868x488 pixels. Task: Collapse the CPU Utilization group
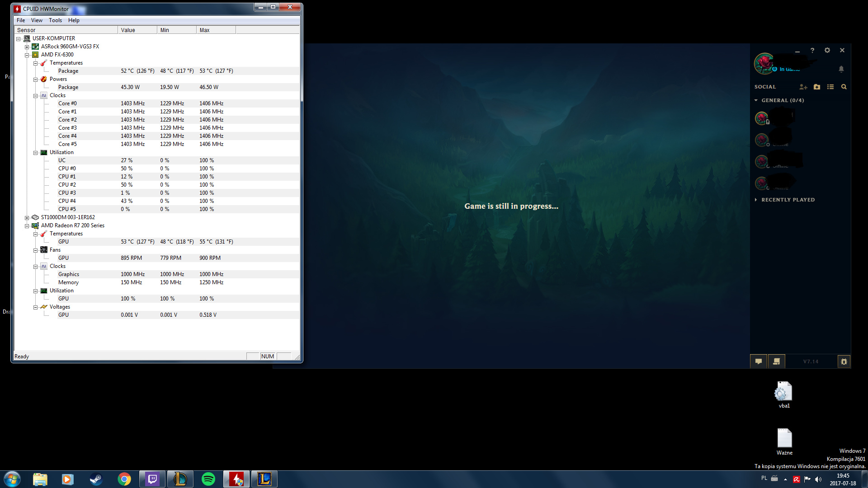click(x=36, y=153)
